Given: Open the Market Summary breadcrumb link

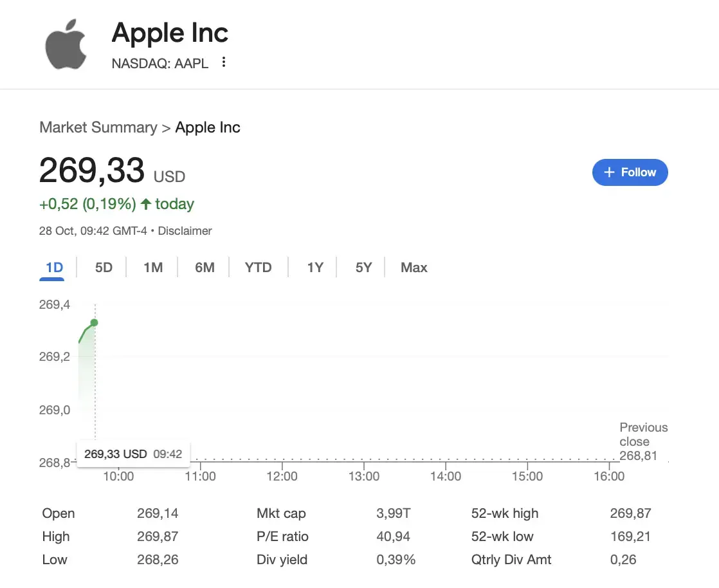Looking at the screenshot, I should (98, 127).
